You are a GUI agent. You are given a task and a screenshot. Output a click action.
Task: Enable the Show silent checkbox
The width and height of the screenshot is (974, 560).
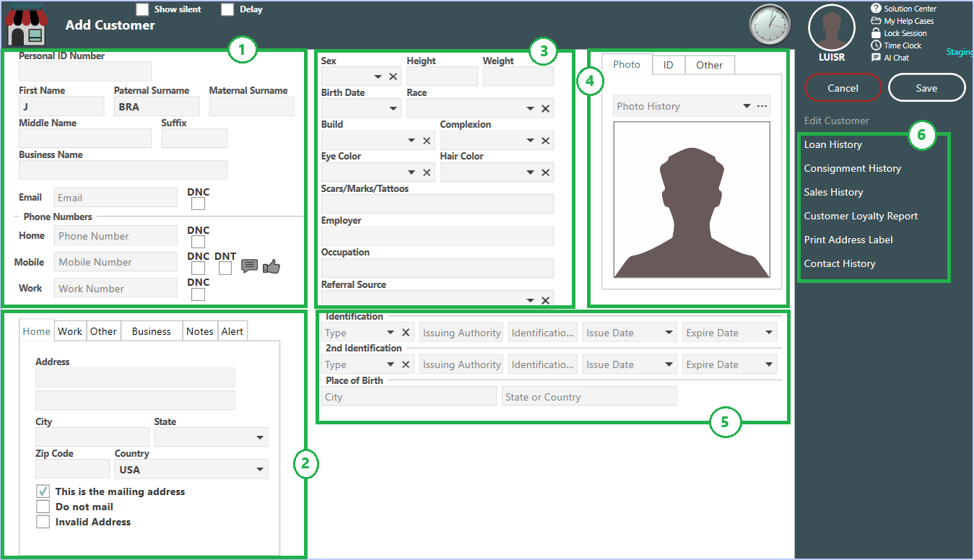(x=143, y=9)
